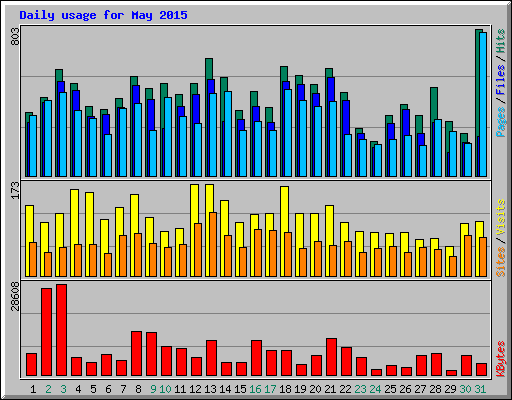
Task: Click green day label 9 on the x-axis
Action: tap(153, 389)
